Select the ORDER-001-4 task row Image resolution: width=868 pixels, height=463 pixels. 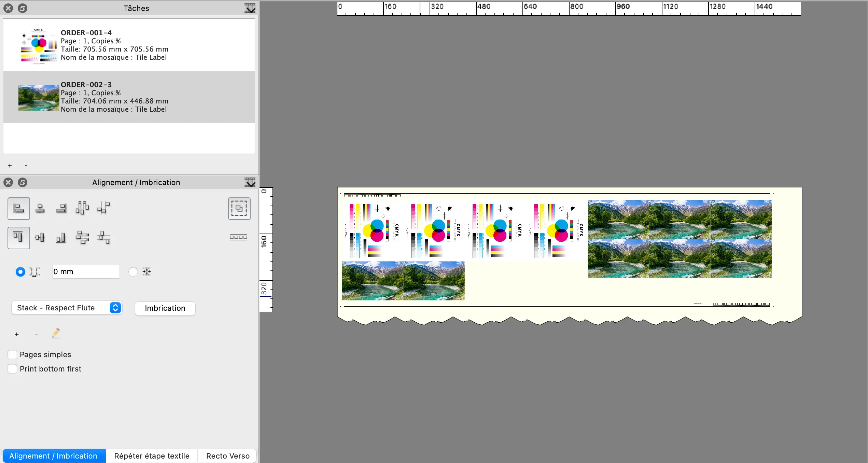(129, 45)
